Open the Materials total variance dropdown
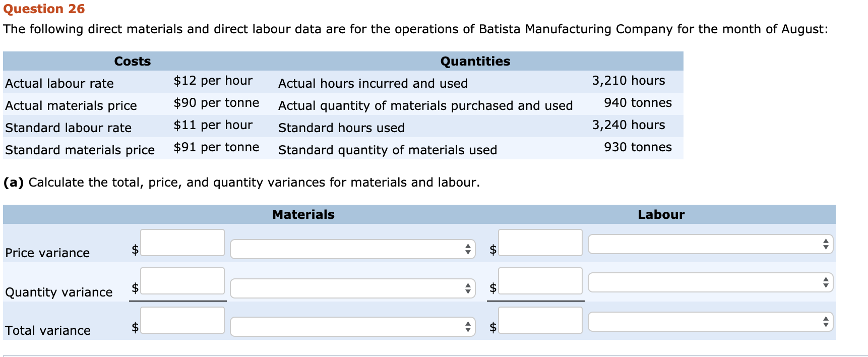The height and width of the screenshot is (357, 868). coord(353,327)
